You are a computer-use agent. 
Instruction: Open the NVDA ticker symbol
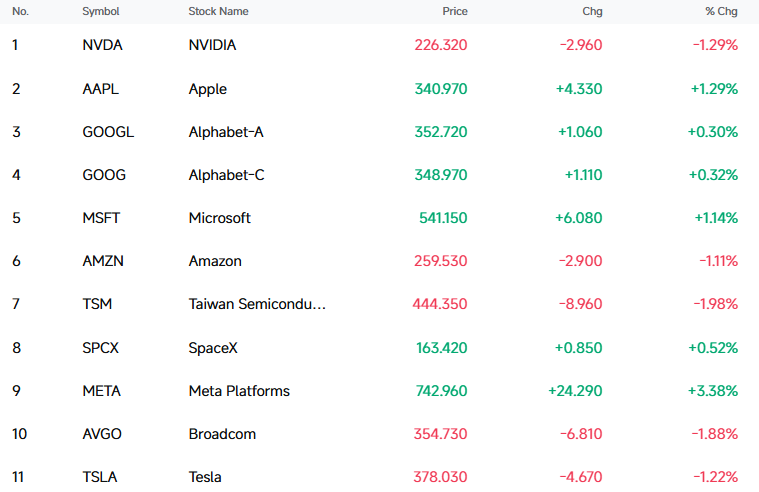[103, 45]
